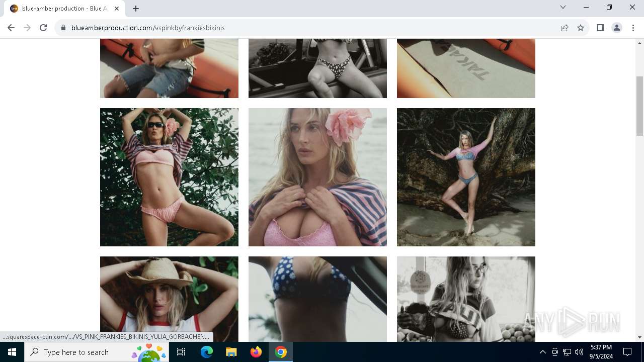
Task: Open photo of person in denim shorts
Action: click(x=169, y=68)
